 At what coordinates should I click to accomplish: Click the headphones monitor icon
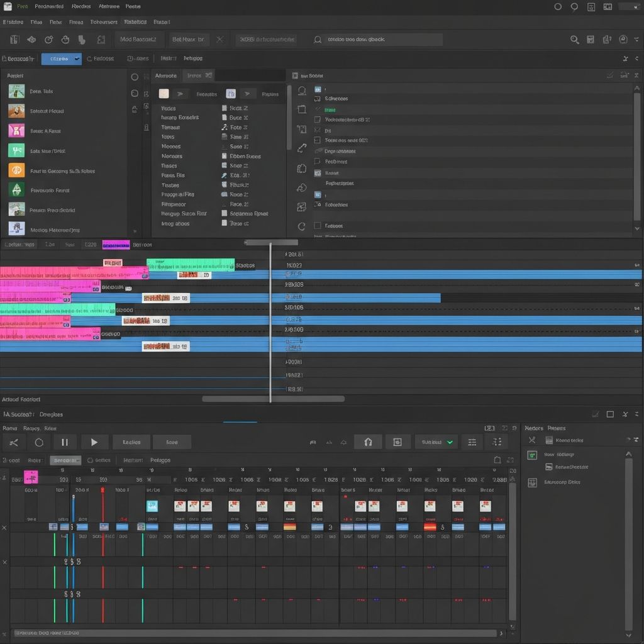click(x=368, y=442)
